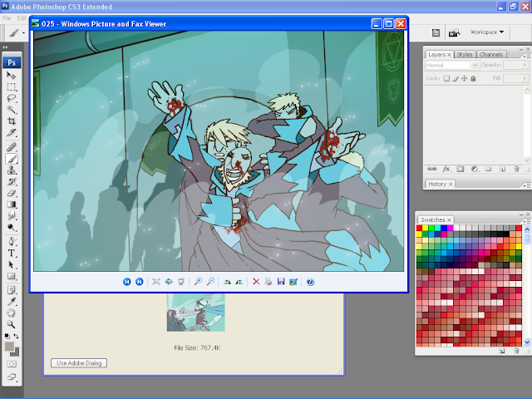Switch to the Styles tab

click(x=465, y=54)
